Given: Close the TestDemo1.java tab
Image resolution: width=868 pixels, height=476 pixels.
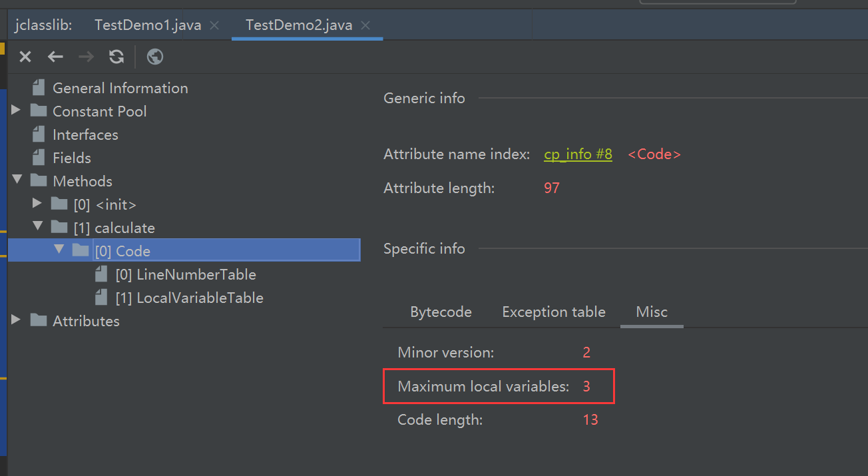Looking at the screenshot, I should tap(214, 26).
